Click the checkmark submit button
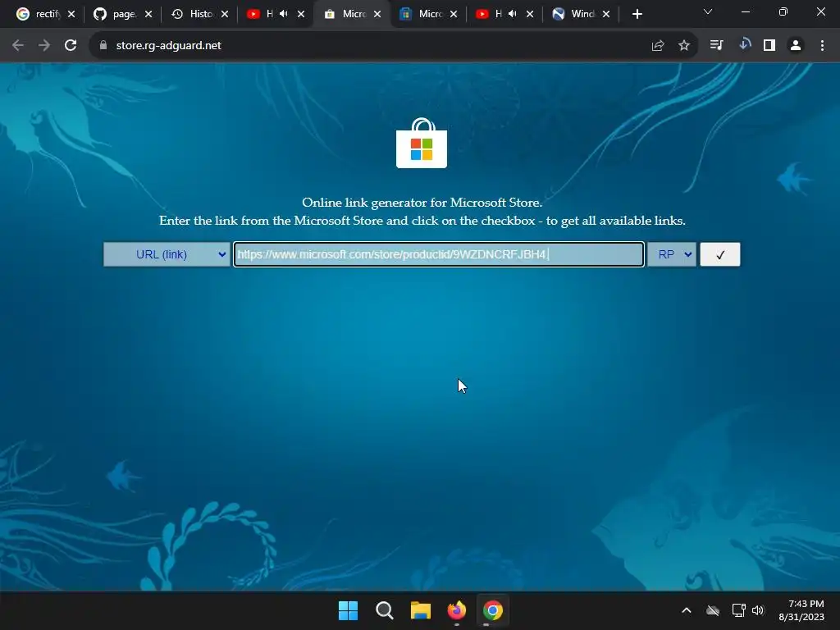This screenshot has height=630, width=840. [719, 254]
